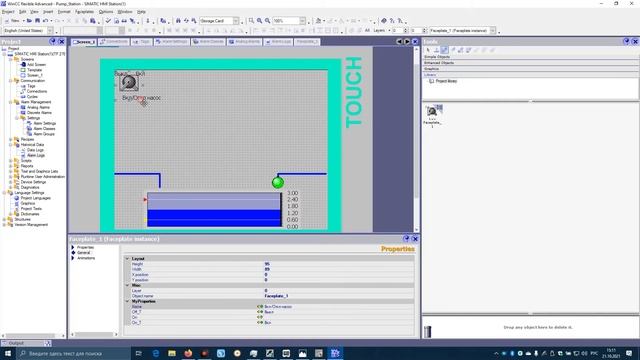Viewport: 640px width, 360px height.
Task: Click the Save project toolbar icon
Action: tap(38, 21)
